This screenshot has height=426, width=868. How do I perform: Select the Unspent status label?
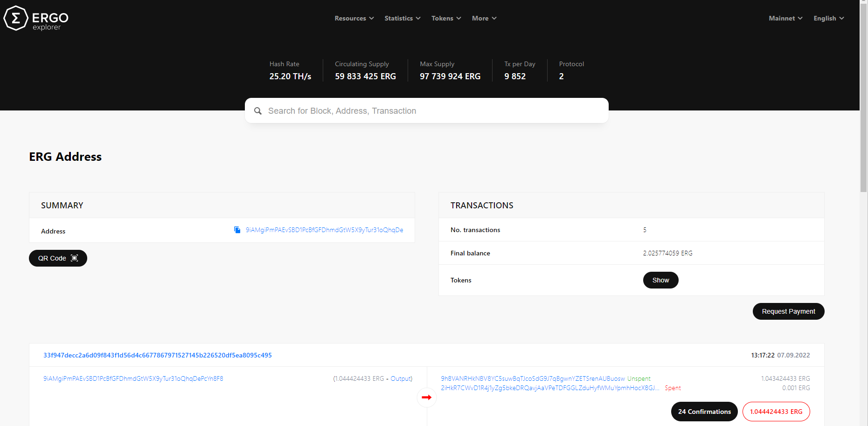click(639, 378)
